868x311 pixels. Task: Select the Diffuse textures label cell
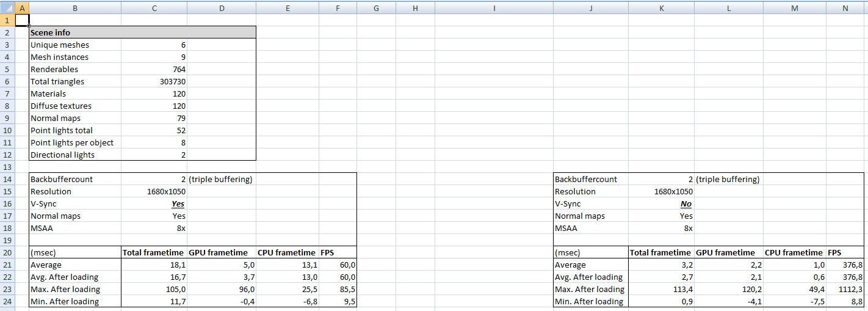point(75,106)
